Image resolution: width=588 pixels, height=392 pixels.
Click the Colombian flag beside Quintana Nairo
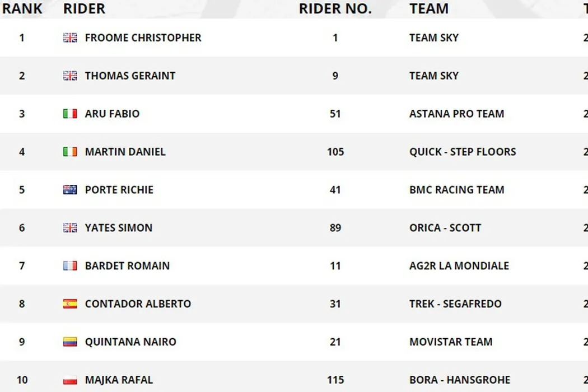(x=70, y=342)
